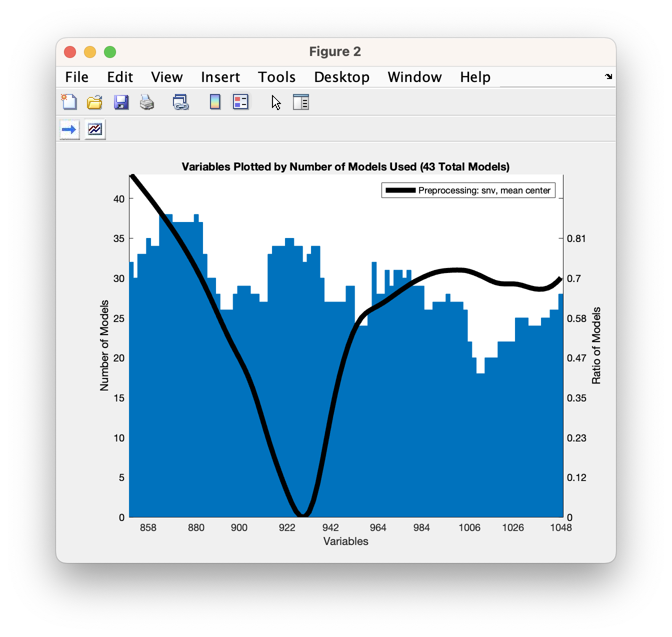Click the New Figure toolbar icon
672x637 pixels.
69,102
